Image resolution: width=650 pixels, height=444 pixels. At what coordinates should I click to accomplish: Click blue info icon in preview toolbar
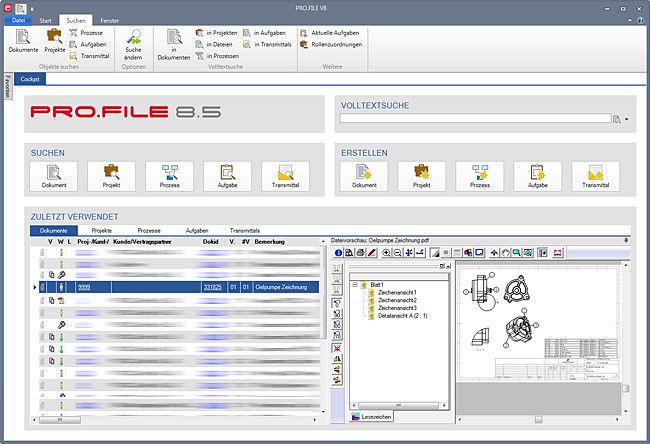[x=338, y=252]
